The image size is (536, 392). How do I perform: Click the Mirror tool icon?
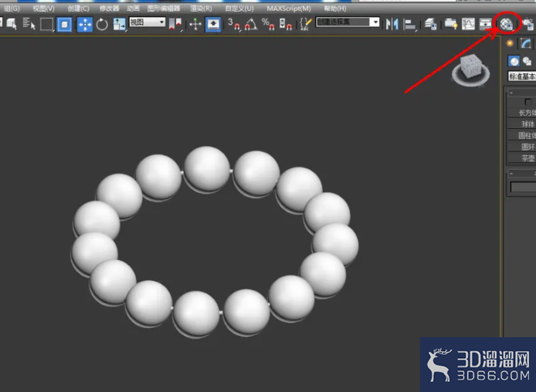coord(392,24)
